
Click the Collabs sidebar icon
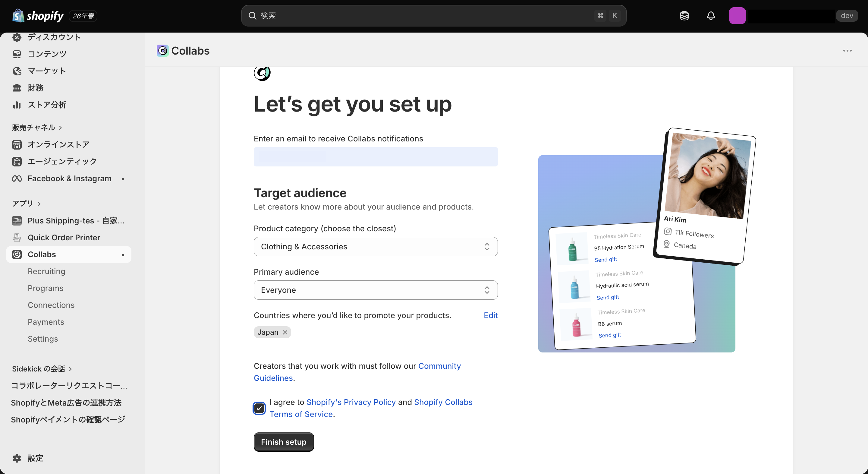(x=17, y=254)
